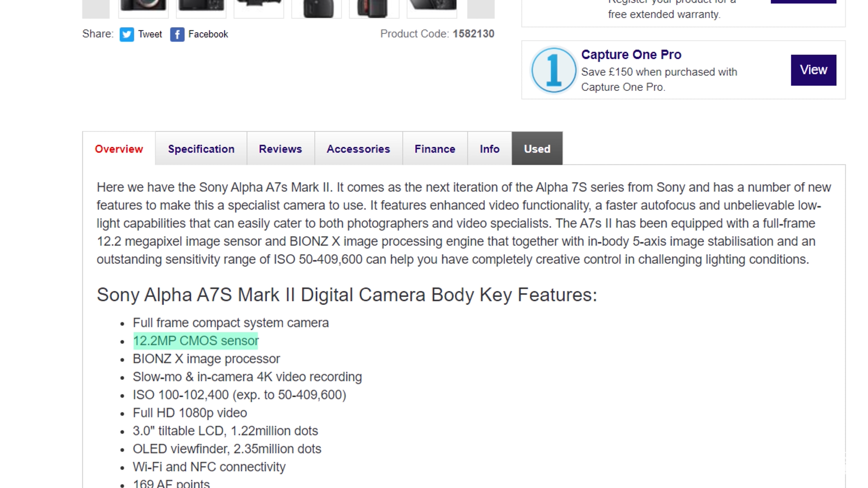The height and width of the screenshot is (488, 868).
Task: Select the Overview tab
Action: click(119, 149)
